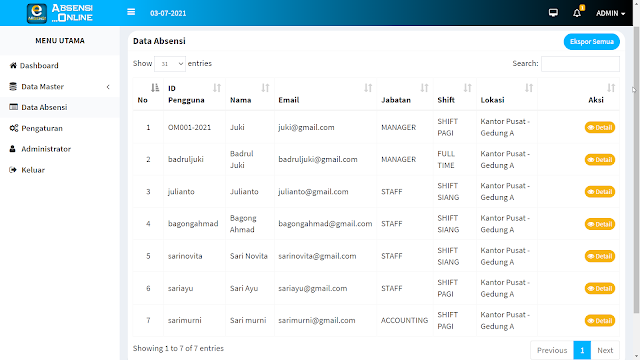The image size is (640, 360).
Task: Click ID cell bagongahmad
Action: tap(193, 224)
